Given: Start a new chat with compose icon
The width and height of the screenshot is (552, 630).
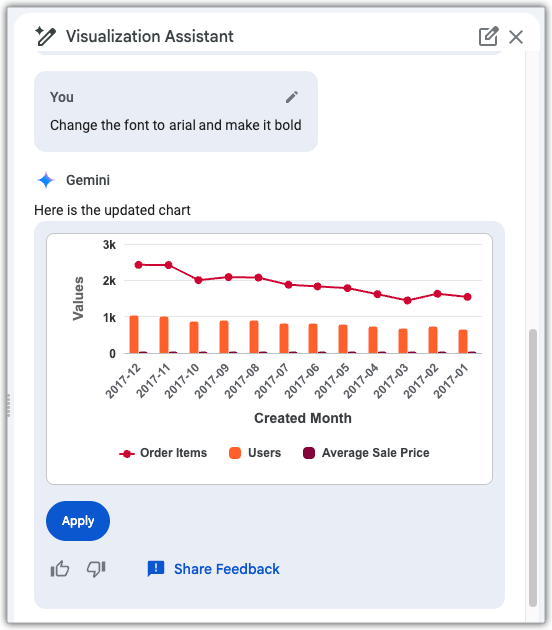Looking at the screenshot, I should (489, 37).
